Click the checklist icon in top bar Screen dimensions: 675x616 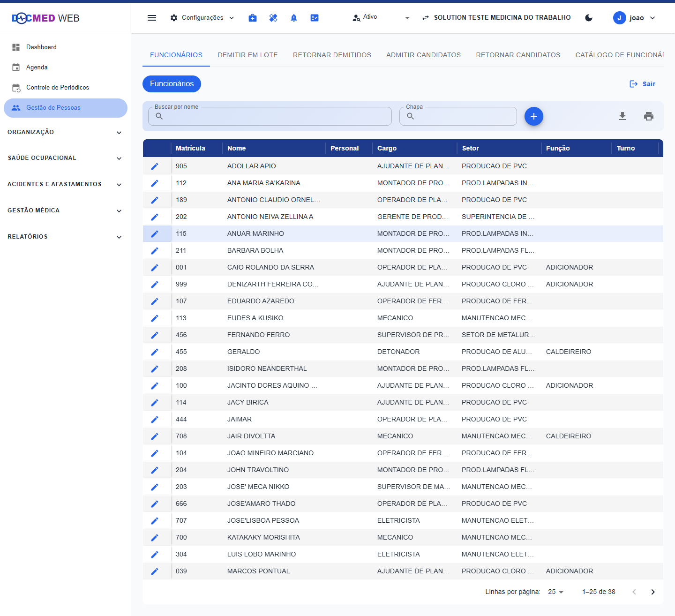315,18
